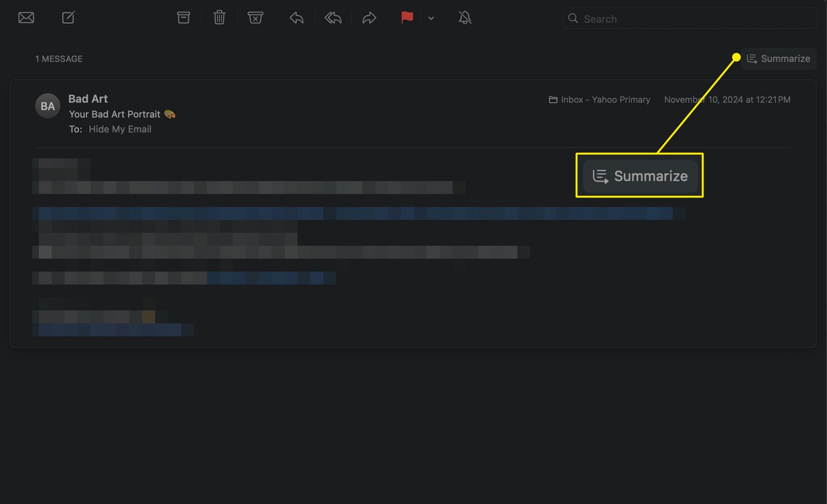The image size is (827, 504).
Task: Toggle the red flag on this message
Action: tap(407, 18)
